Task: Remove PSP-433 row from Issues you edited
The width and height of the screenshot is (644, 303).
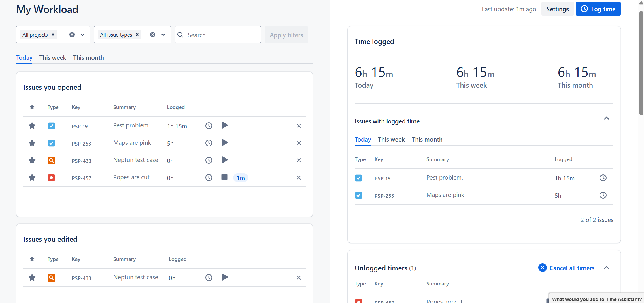Action: [x=299, y=278]
